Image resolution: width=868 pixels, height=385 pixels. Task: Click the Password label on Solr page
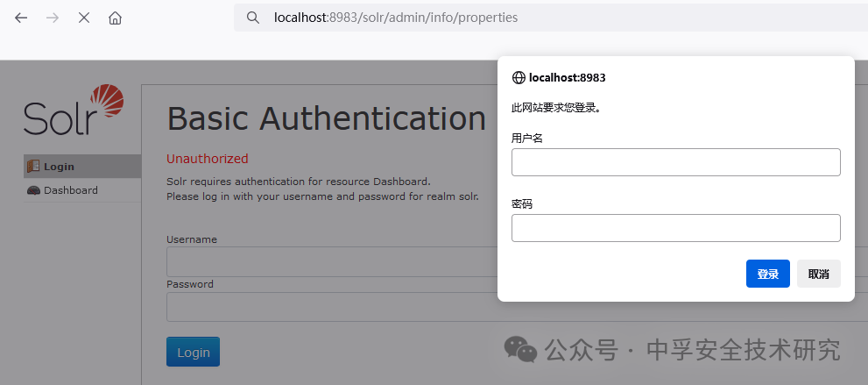(x=190, y=284)
